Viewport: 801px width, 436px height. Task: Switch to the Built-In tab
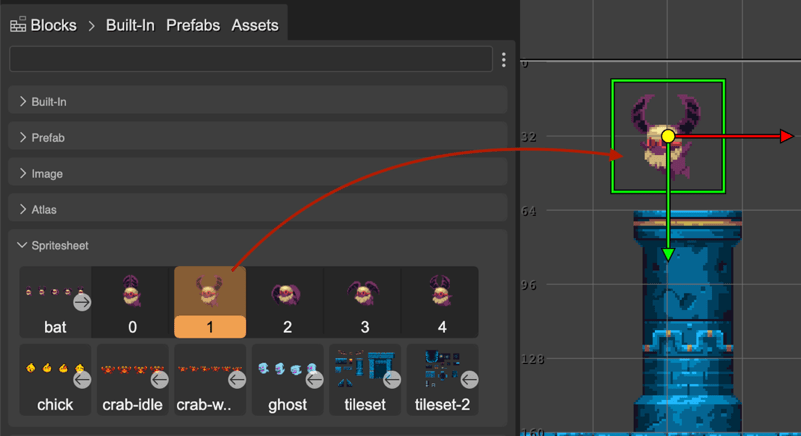130,25
